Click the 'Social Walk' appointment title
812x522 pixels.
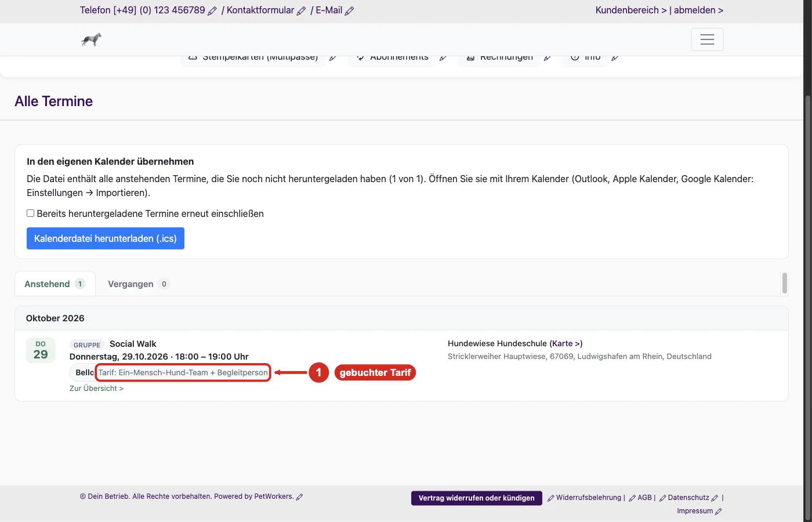(133, 344)
